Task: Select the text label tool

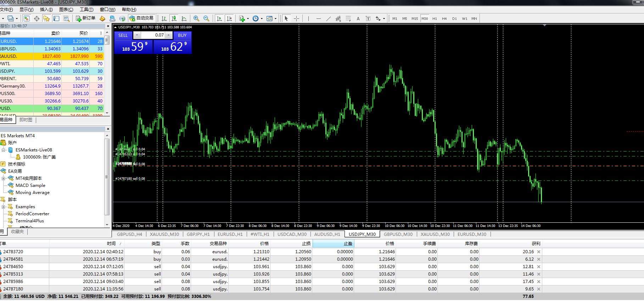Action: click(368, 18)
